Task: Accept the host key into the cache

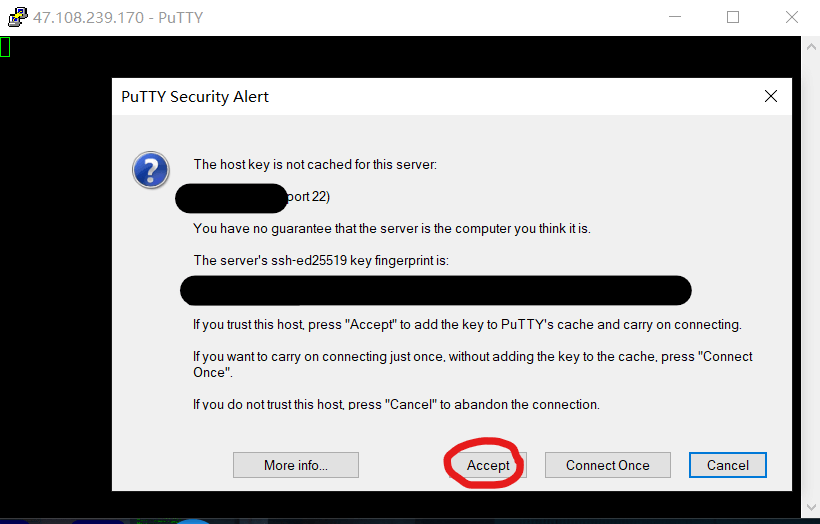Action: tap(487, 465)
